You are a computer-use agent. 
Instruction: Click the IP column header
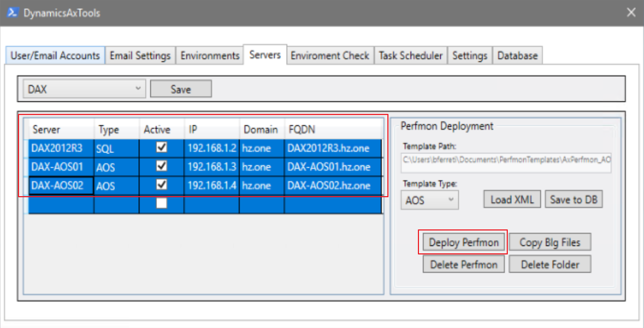[x=211, y=130]
